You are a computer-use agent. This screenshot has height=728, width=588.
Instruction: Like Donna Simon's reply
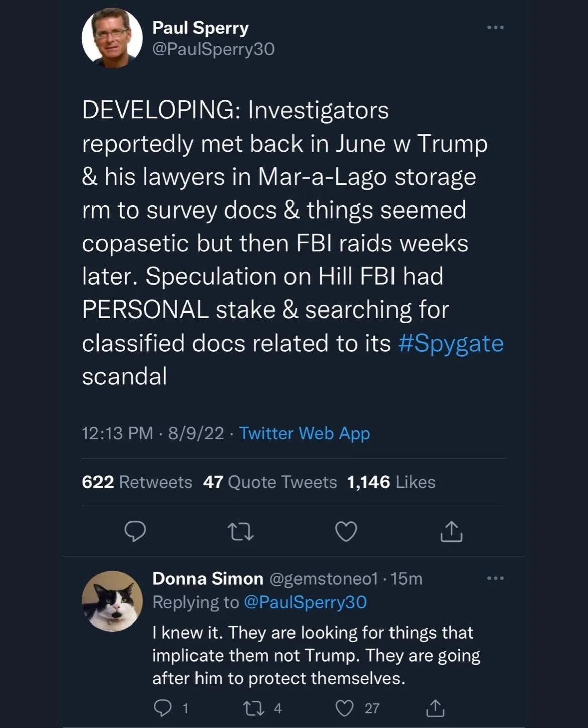(x=344, y=708)
